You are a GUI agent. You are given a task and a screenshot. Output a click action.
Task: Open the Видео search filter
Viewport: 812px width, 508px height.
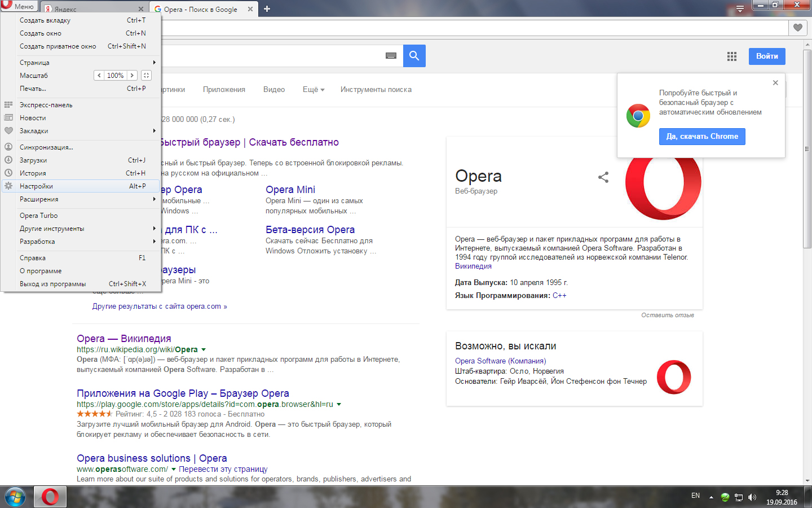coord(274,90)
